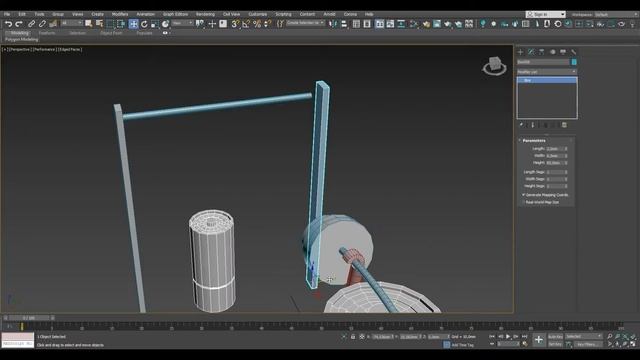
Task: Click the Redo arrow in main toolbar
Action: coord(19,24)
